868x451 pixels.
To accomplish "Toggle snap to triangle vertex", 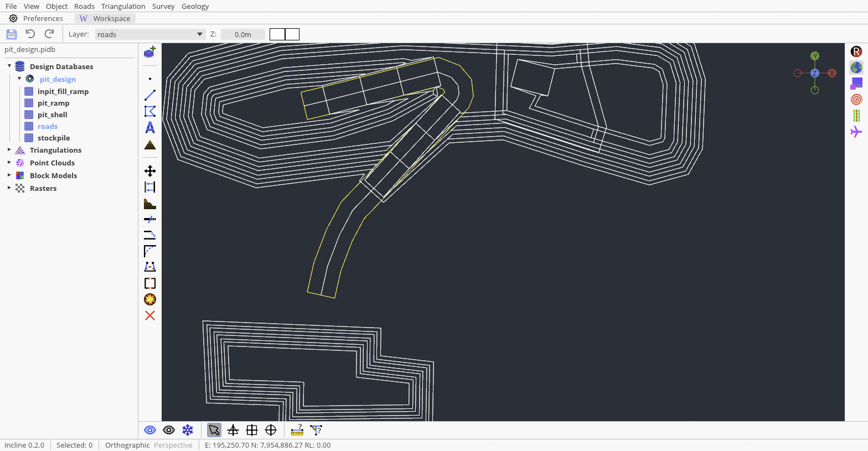I will point(233,430).
